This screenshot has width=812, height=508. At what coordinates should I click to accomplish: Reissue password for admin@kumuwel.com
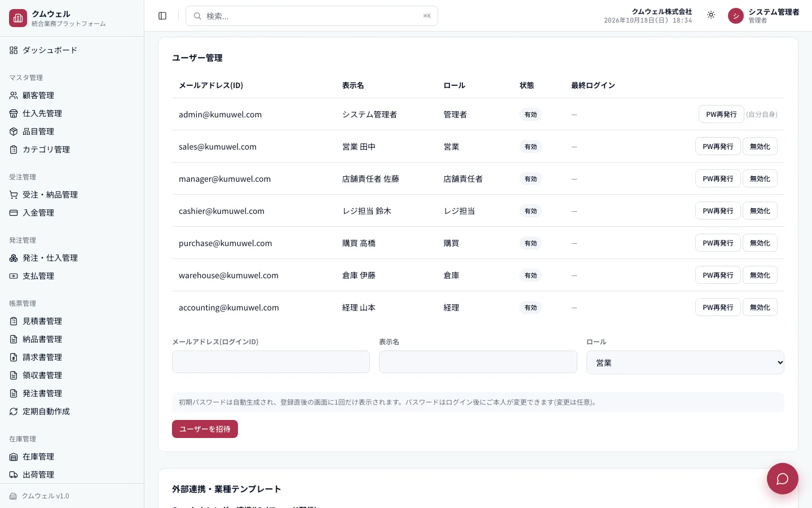point(721,114)
